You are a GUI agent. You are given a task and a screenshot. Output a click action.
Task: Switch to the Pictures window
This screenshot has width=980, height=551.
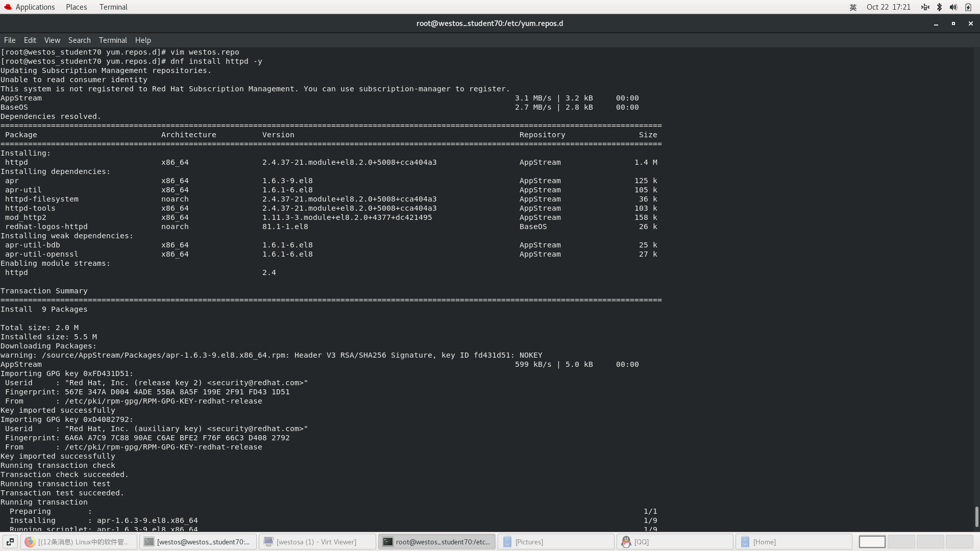coord(556,542)
